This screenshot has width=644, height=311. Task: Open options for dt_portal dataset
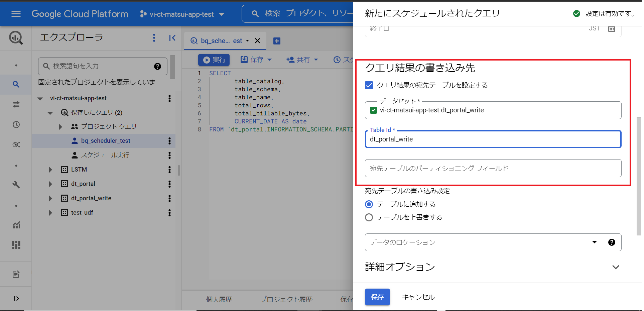pos(169,184)
